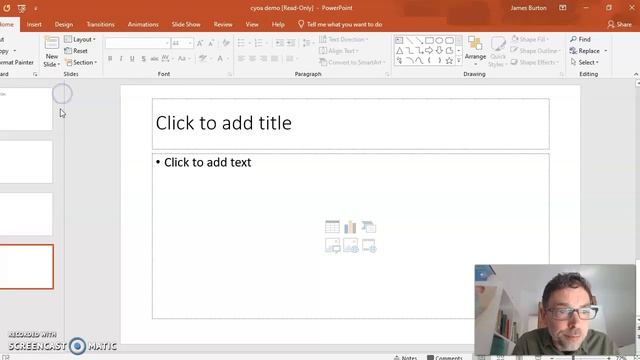Click the Share button

tap(620, 24)
